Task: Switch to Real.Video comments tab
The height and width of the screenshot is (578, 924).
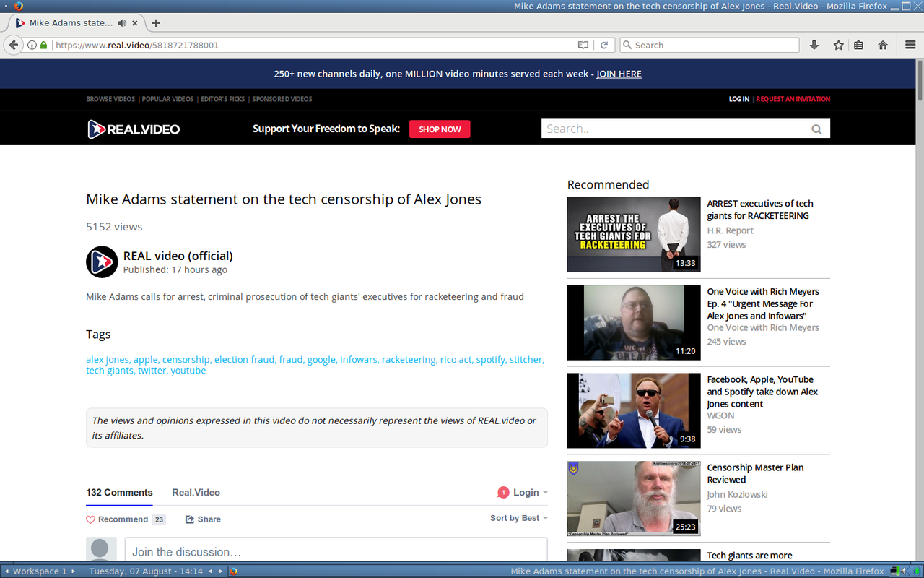Action: [x=196, y=493]
